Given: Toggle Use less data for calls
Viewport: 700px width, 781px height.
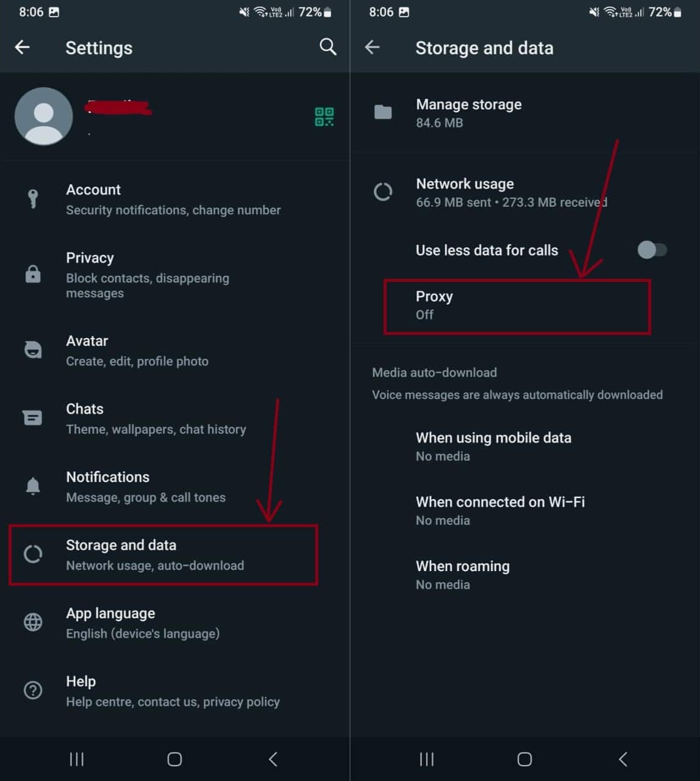Looking at the screenshot, I should [x=652, y=250].
